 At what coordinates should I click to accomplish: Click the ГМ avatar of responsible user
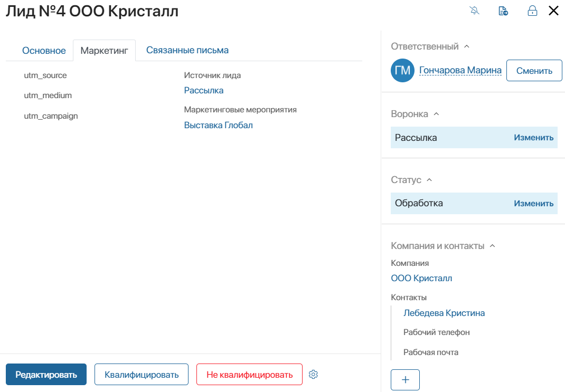(402, 70)
